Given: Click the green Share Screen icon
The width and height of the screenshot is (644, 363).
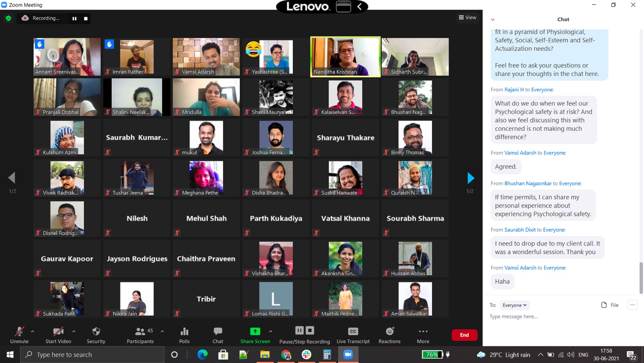Looking at the screenshot, I should [255, 331].
